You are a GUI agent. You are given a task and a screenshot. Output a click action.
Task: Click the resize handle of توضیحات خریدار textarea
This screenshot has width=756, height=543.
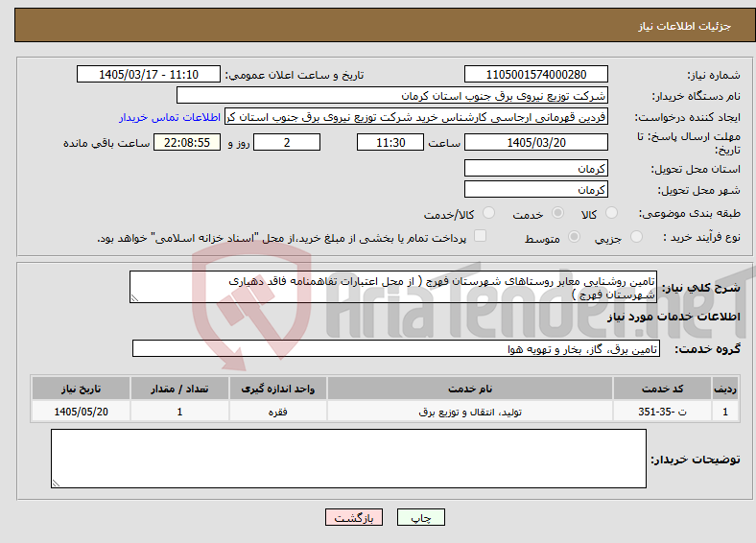56,484
